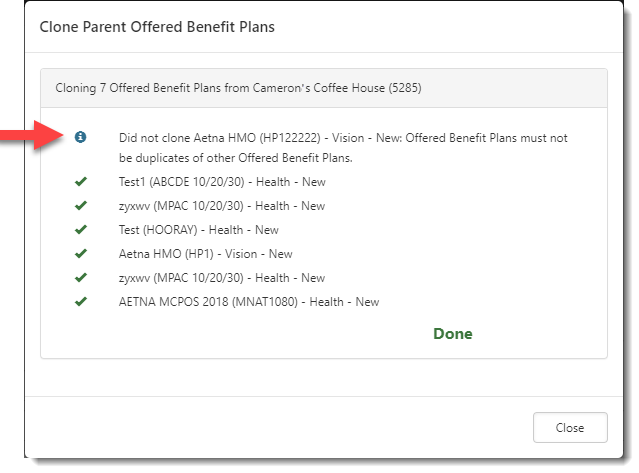Click the green checkmark beside Test1 (ABCDE 10/20/30)
Viewport: 639px width, 473px height.
[81, 182]
